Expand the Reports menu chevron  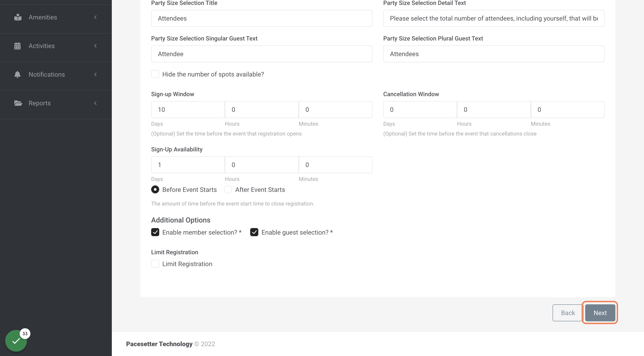click(x=95, y=103)
